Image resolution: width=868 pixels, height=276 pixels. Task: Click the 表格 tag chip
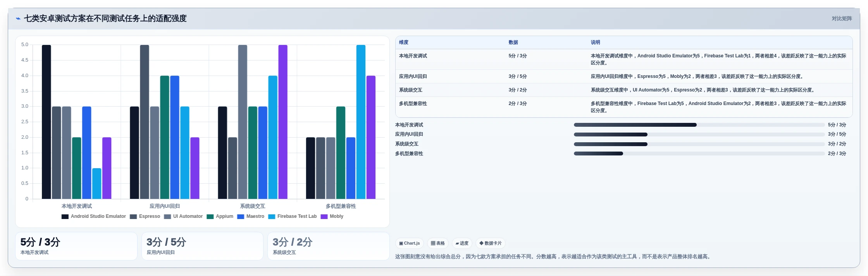click(x=438, y=243)
